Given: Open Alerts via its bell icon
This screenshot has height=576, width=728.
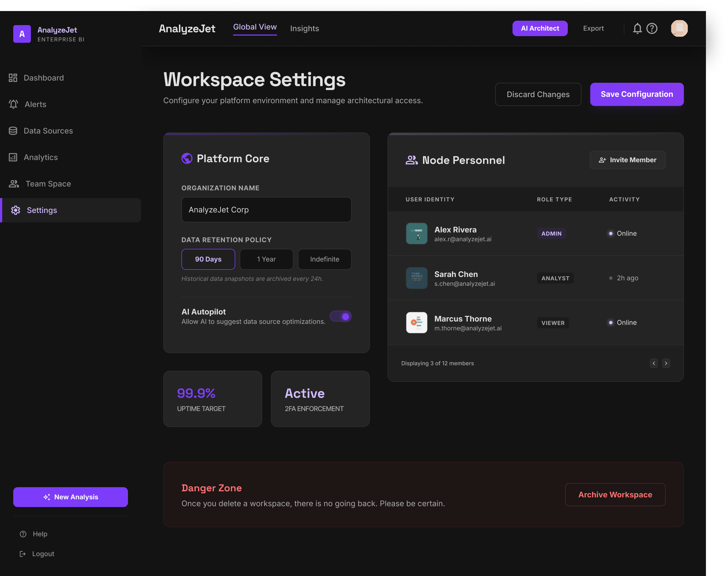Looking at the screenshot, I should (x=14, y=104).
